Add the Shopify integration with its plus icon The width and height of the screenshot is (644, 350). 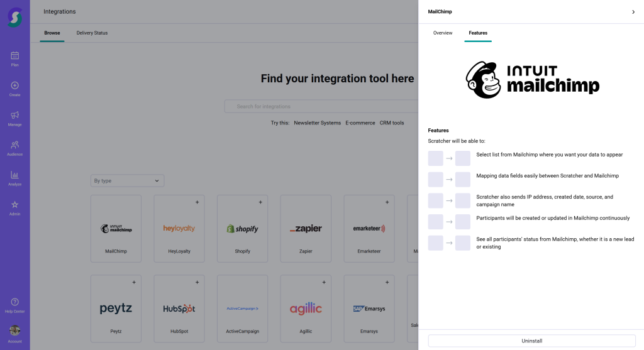pos(260,202)
